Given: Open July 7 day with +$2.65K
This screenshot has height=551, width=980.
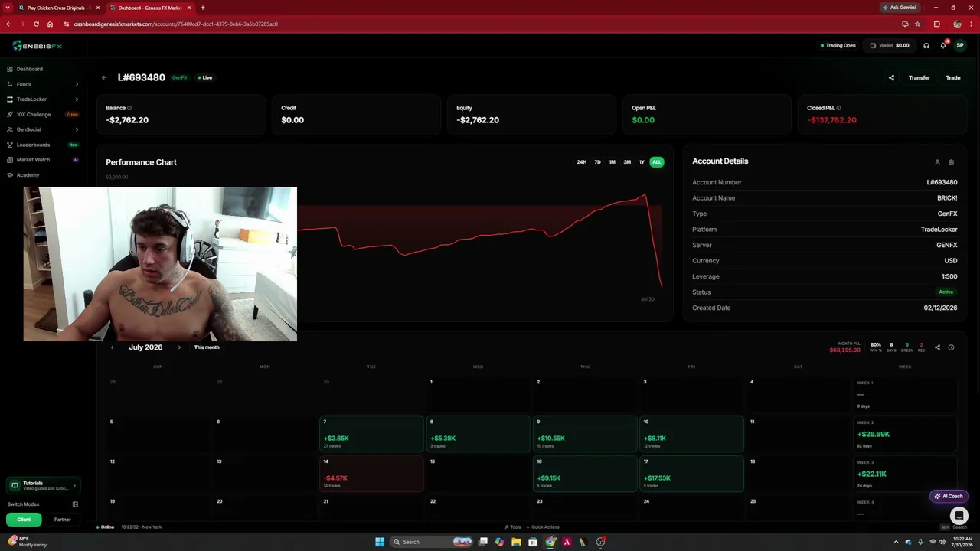Looking at the screenshot, I should point(371,434).
